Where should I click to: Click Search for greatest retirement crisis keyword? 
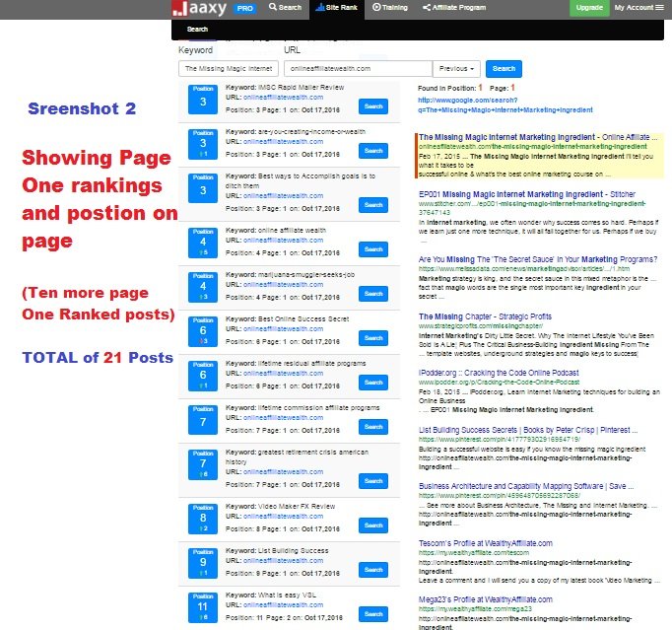click(x=373, y=481)
